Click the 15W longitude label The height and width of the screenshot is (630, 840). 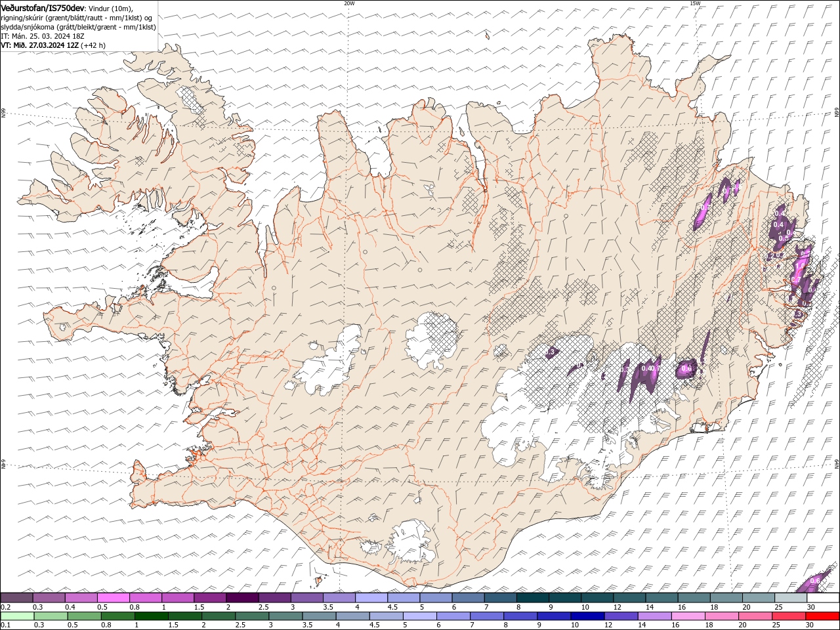click(x=695, y=3)
